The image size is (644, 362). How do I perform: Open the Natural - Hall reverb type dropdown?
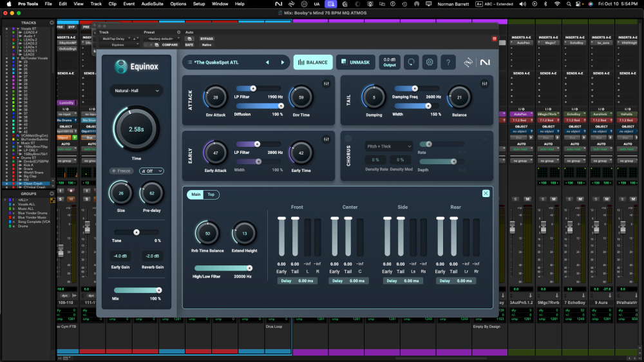(x=137, y=91)
